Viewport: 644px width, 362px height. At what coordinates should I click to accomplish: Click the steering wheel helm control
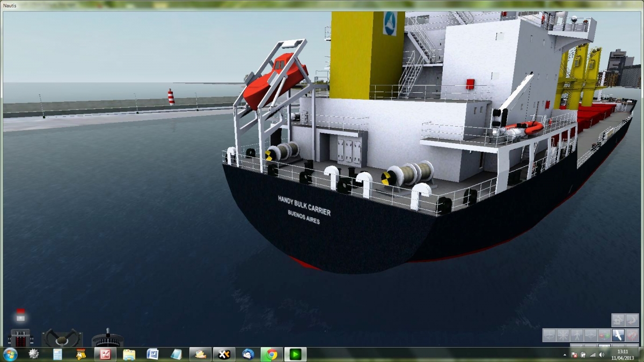point(62,337)
